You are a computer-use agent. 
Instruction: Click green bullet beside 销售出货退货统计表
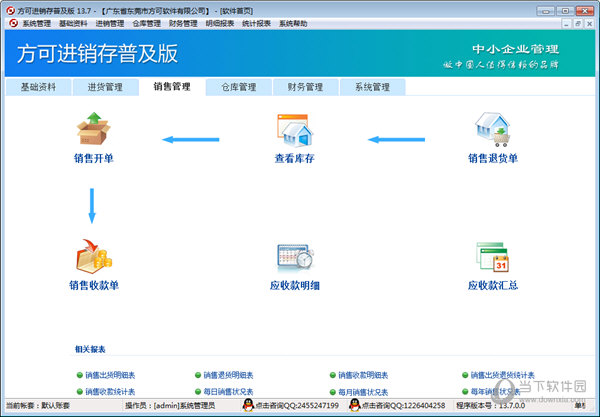465,375
